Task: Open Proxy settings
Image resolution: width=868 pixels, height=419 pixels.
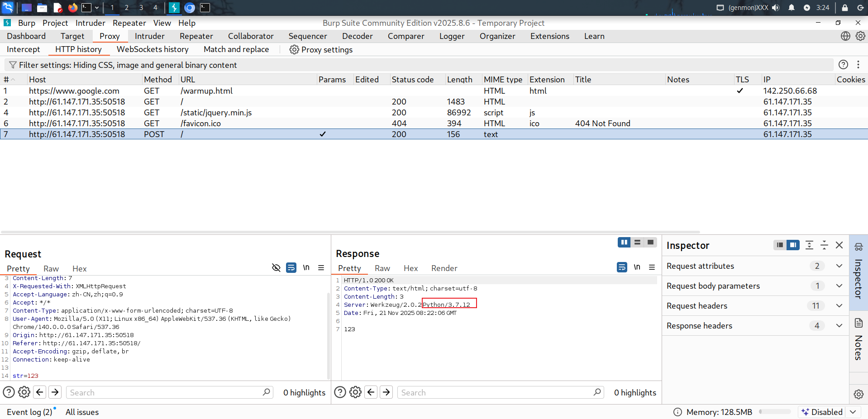Action: pos(321,50)
